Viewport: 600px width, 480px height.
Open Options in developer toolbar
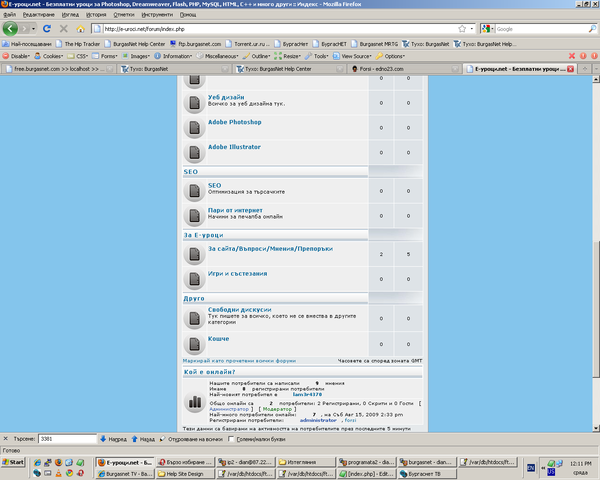click(x=390, y=56)
